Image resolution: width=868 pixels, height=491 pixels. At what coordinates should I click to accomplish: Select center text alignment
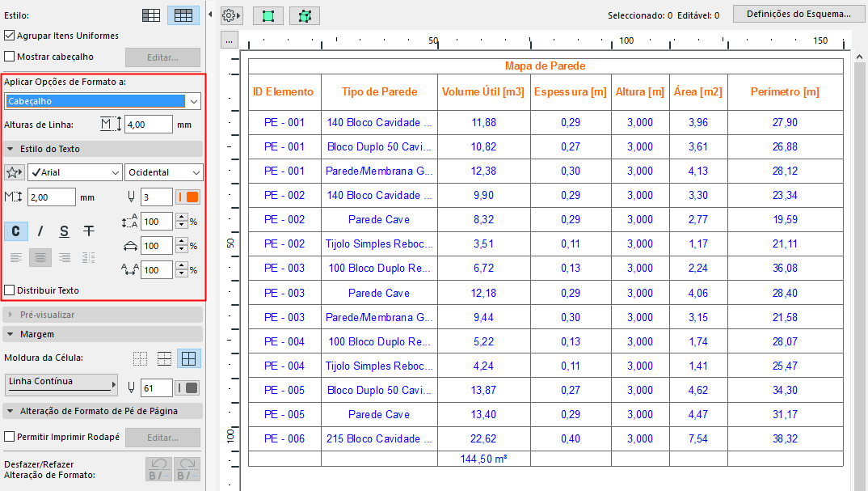click(x=40, y=258)
